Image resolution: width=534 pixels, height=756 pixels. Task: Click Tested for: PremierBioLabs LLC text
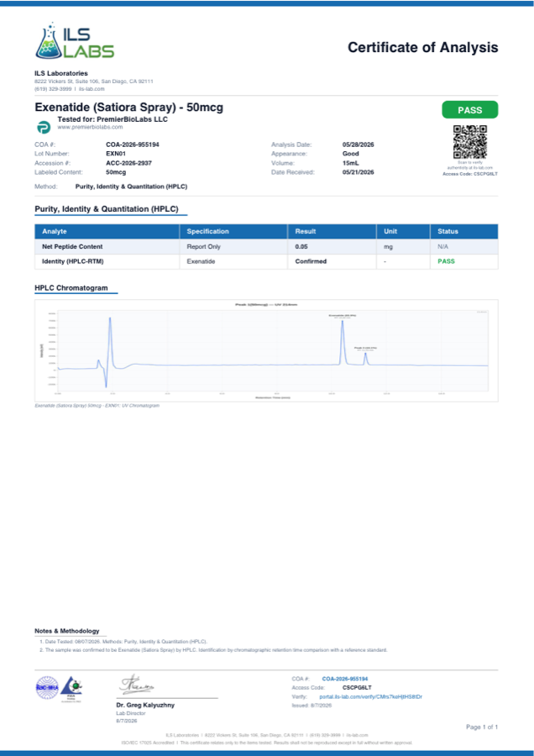coord(113,119)
